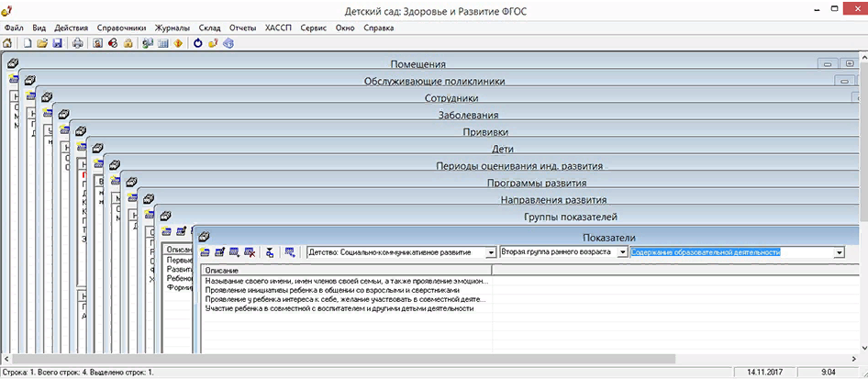Click the printer icon
Viewport: 868px width, 379px height.
tap(78, 43)
